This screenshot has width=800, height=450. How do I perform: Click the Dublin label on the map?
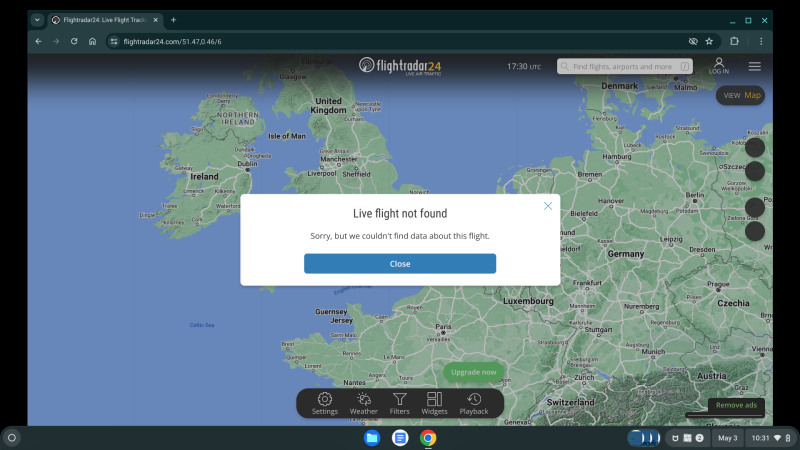[x=247, y=164]
